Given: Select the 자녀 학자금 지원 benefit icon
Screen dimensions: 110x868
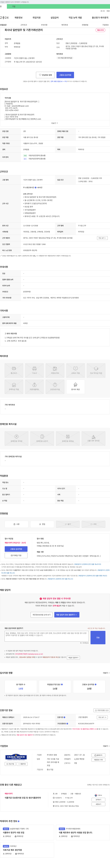Looking at the screenshot, I should [96, 370].
